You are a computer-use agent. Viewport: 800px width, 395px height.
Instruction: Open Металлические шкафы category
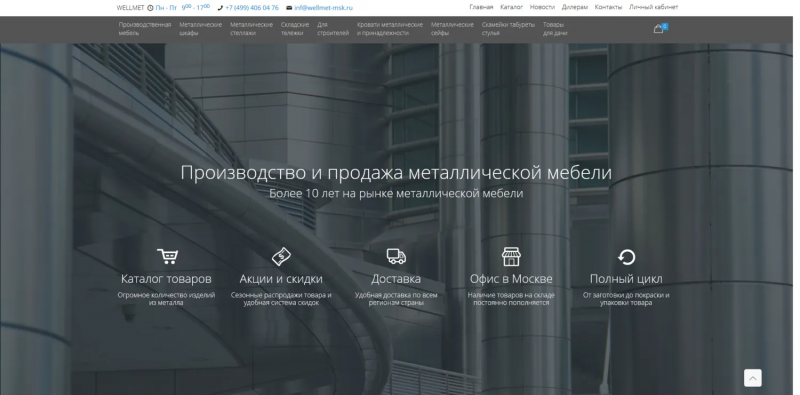point(201,29)
